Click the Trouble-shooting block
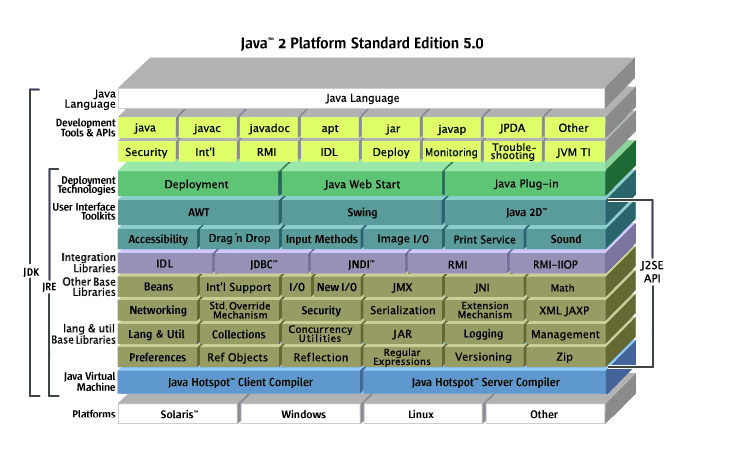The image size is (739, 457). [512, 152]
